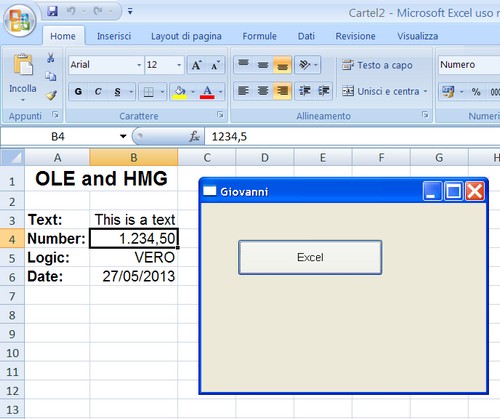Copy selection with the copy icon
Image resolution: width=500 pixels, height=419 pixels.
[51, 77]
